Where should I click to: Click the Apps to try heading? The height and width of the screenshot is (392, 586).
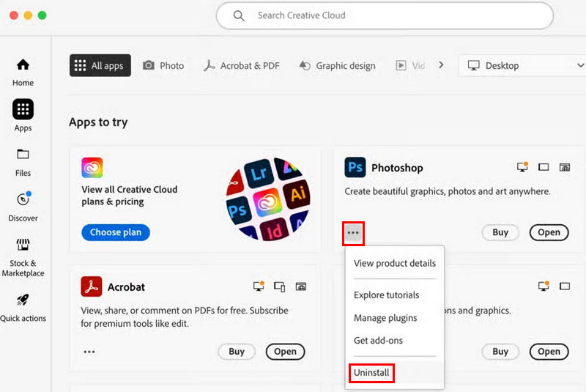click(98, 122)
